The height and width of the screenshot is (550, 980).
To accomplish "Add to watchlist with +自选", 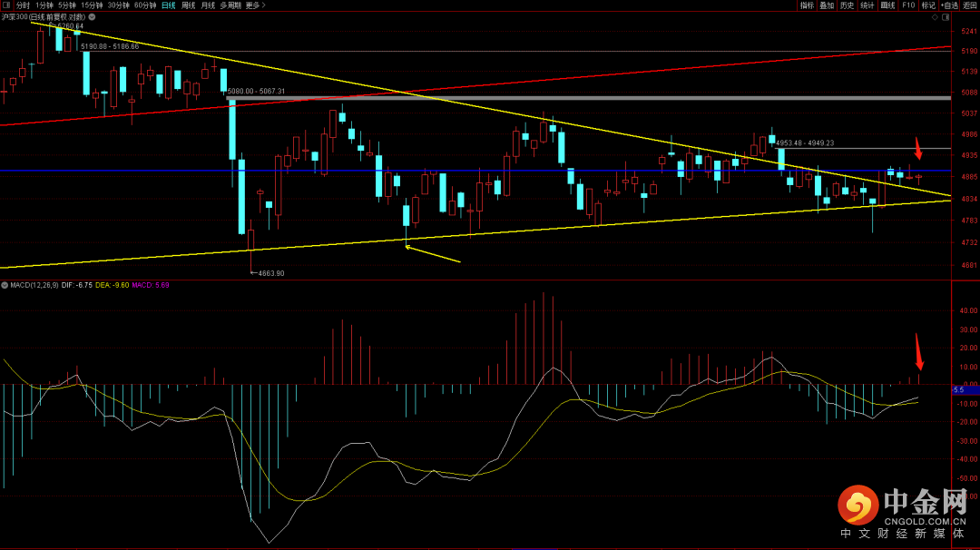I will point(948,5).
